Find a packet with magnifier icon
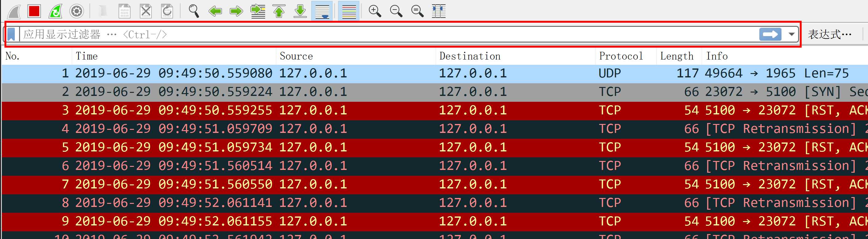868x239 pixels. pos(194,11)
